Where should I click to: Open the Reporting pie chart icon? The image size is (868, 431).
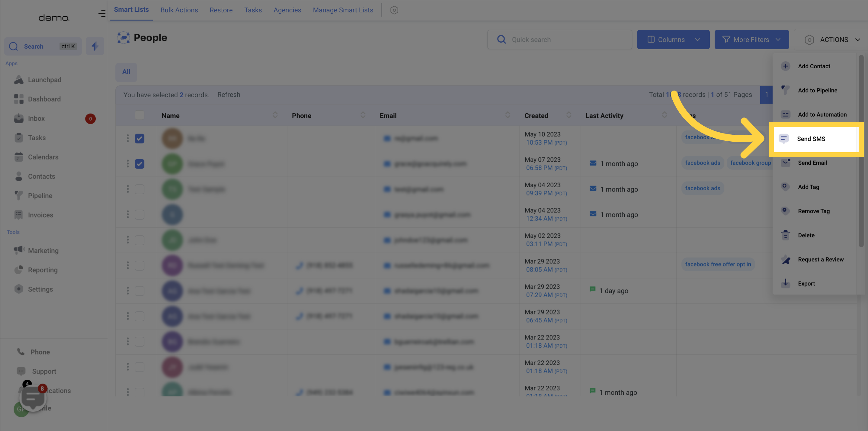19,270
